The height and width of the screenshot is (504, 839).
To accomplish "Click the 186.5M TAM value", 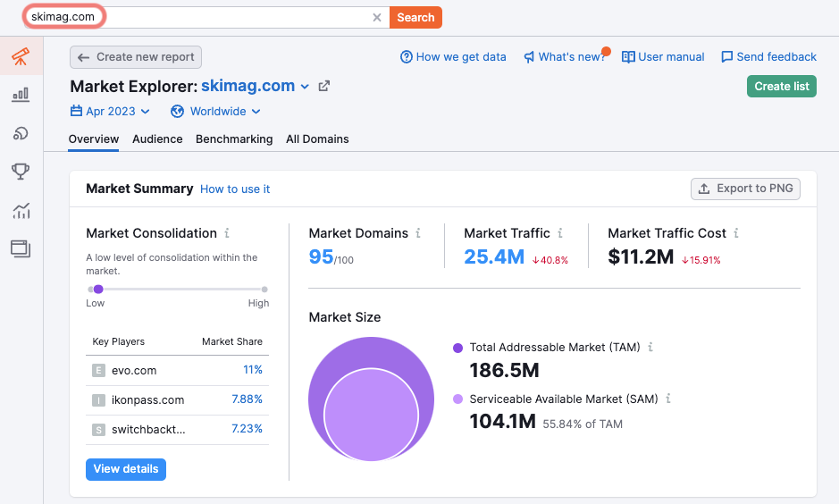I will point(504,370).
